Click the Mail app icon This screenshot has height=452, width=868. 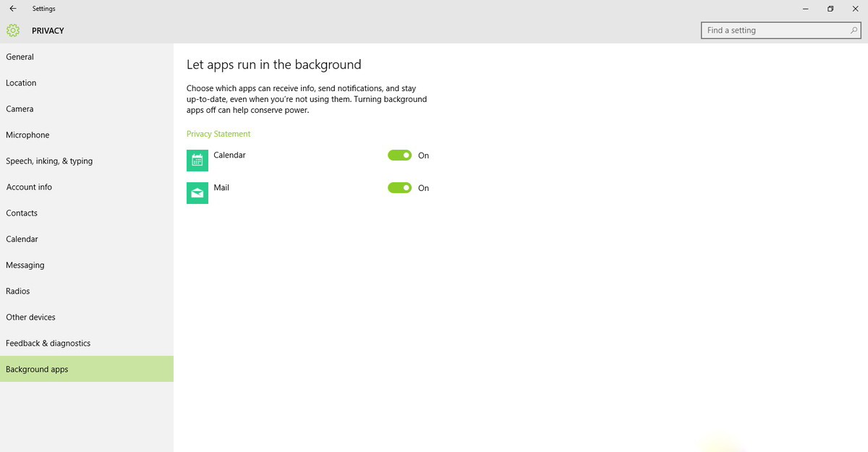click(197, 193)
